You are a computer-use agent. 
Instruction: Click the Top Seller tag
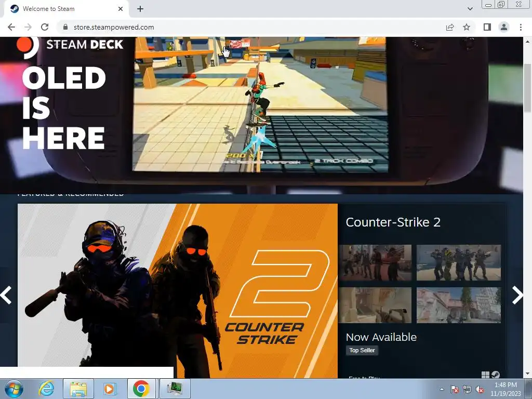click(x=362, y=350)
